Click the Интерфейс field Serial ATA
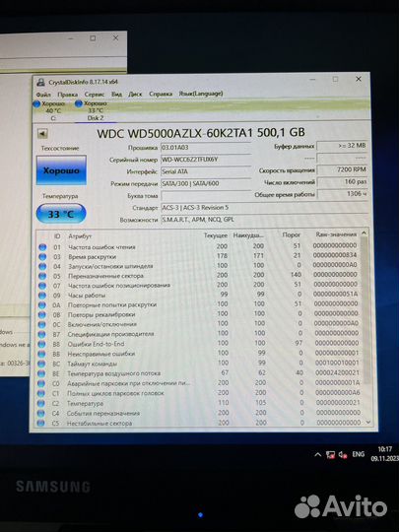The height and width of the screenshot is (532, 399). (x=206, y=171)
